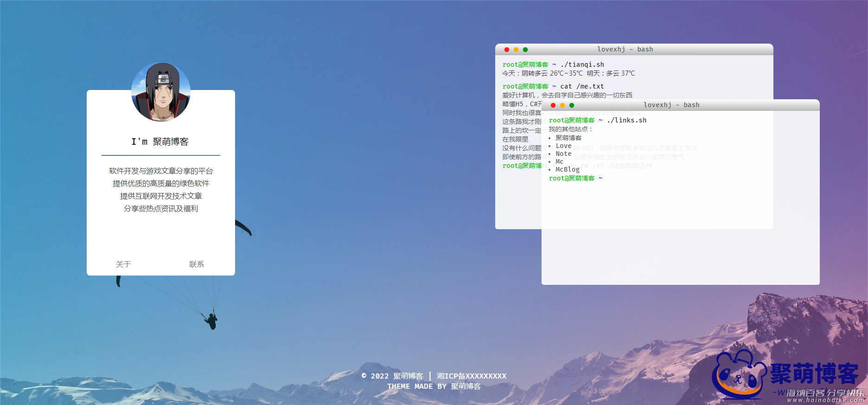The width and height of the screenshot is (868, 405).
Task: Click front terminal title 'lovexhj - bash'
Action: point(671,105)
